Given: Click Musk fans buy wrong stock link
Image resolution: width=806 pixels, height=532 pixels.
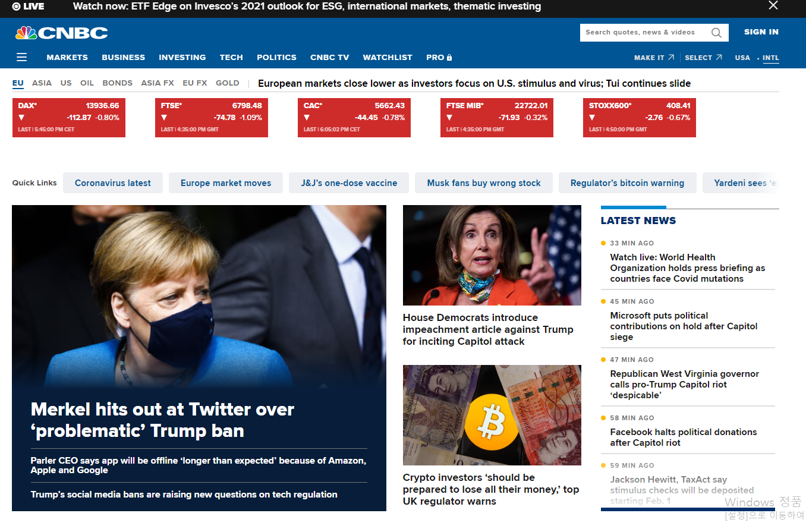Looking at the screenshot, I should point(484,183).
